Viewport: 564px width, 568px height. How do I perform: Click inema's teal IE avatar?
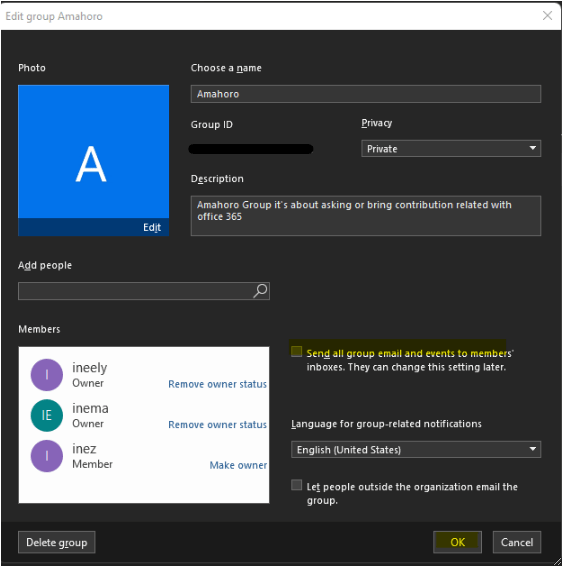click(47, 415)
